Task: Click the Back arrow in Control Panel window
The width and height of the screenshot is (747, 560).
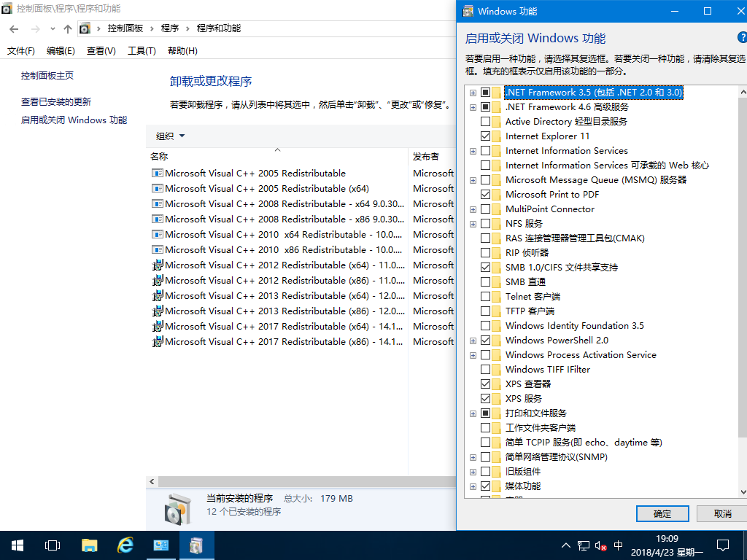Action: click(14, 29)
